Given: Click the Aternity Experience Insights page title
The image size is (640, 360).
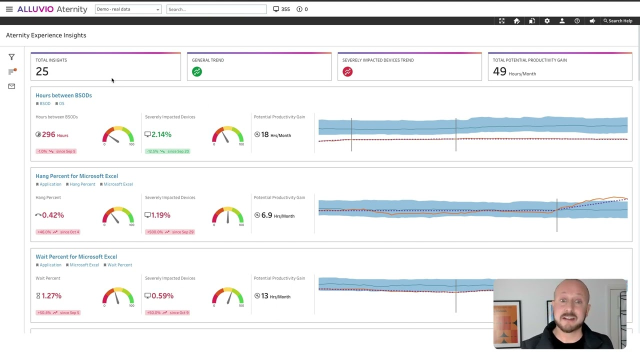Looking at the screenshot, I should (x=46, y=36).
